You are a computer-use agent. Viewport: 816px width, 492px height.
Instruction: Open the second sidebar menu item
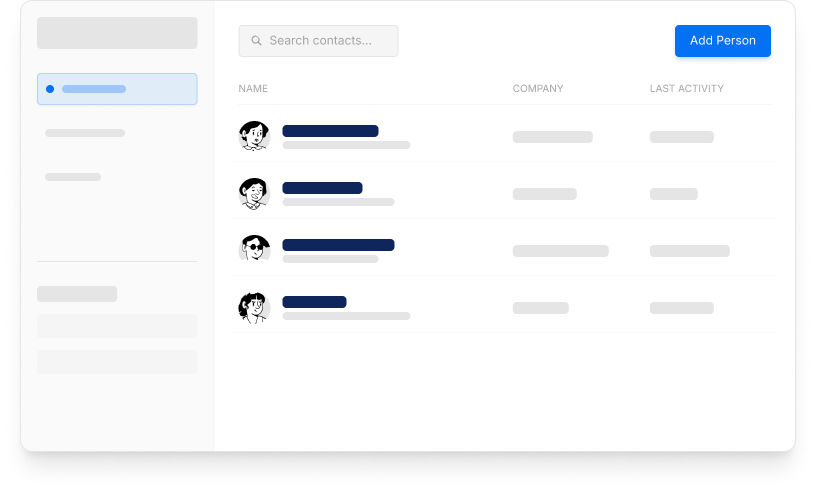click(x=85, y=133)
